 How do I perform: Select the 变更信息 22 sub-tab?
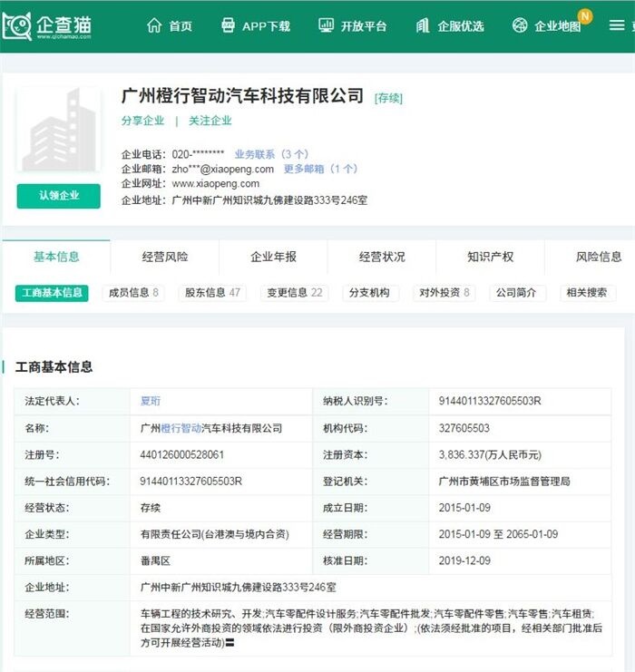coord(295,293)
